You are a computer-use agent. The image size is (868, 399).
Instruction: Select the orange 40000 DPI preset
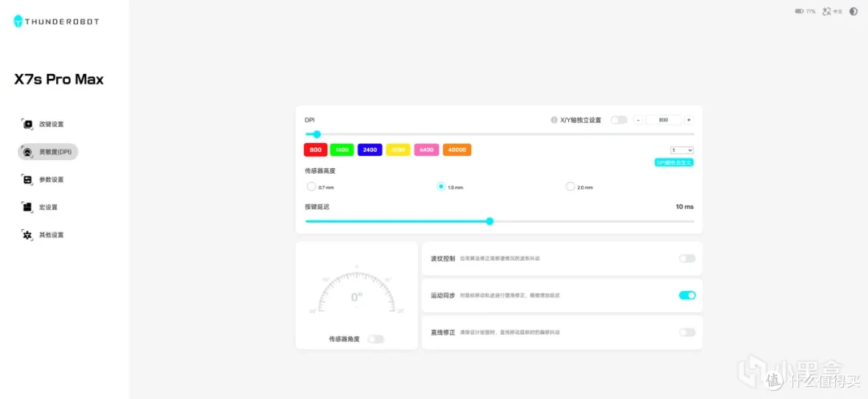(x=457, y=150)
